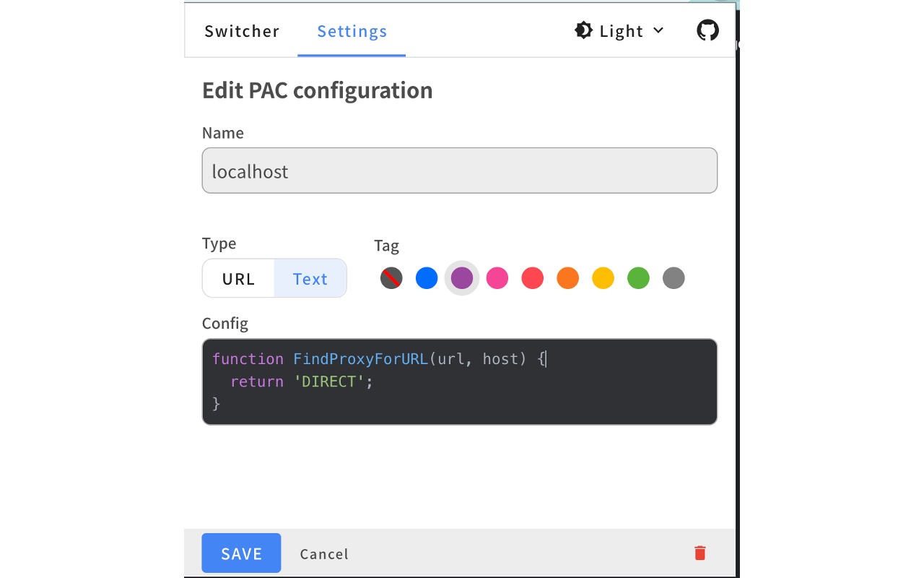Focus the Name field containing localhost
Image resolution: width=924 pixels, height=578 pixels.
tap(459, 171)
